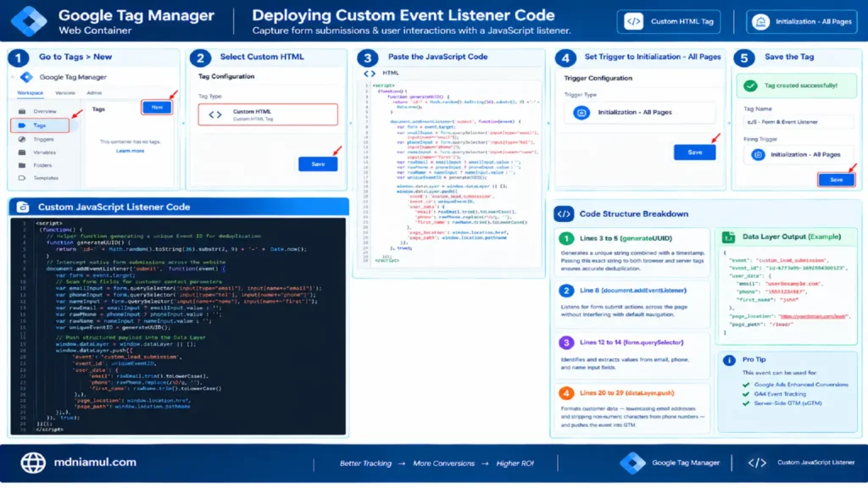Screen dimensions: 868x488
Task: Click checkmark next to Google Ads Enhanced Conversions
Action: (x=746, y=385)
